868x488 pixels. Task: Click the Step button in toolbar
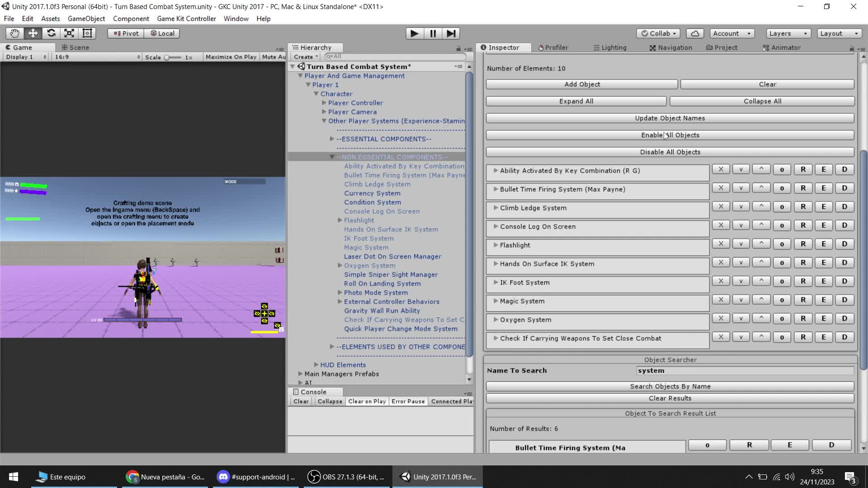pos(451,33)
